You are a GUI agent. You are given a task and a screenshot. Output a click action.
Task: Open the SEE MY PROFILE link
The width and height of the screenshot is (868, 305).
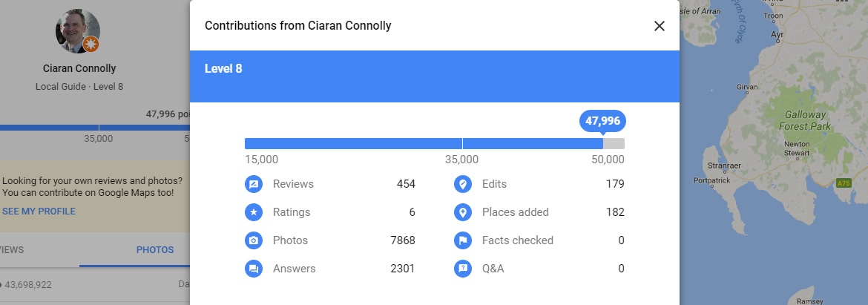click(39, 211)
